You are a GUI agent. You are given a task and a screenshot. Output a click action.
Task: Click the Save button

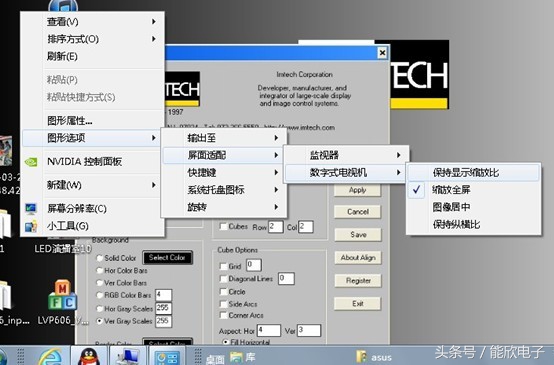point(358,235)
